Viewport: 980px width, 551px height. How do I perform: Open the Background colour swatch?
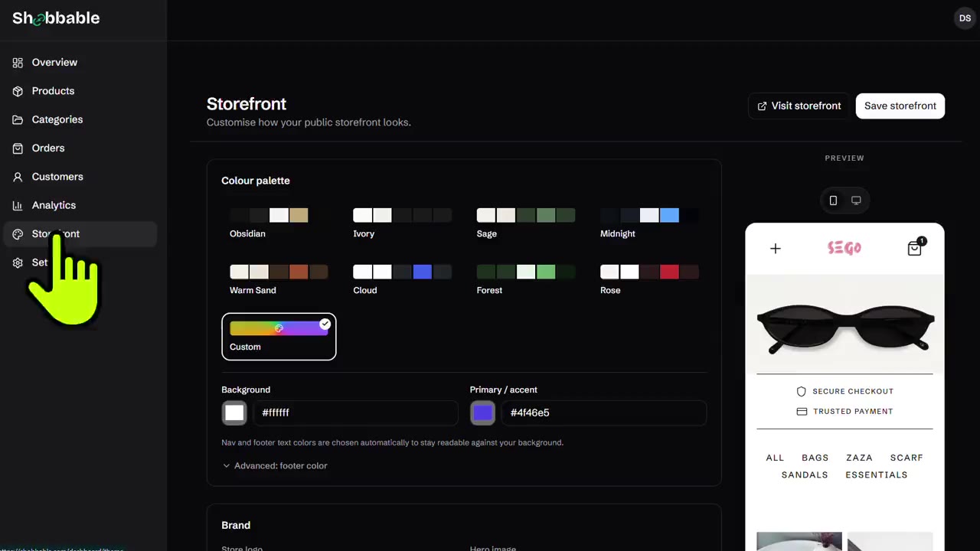tap(234, 413)
